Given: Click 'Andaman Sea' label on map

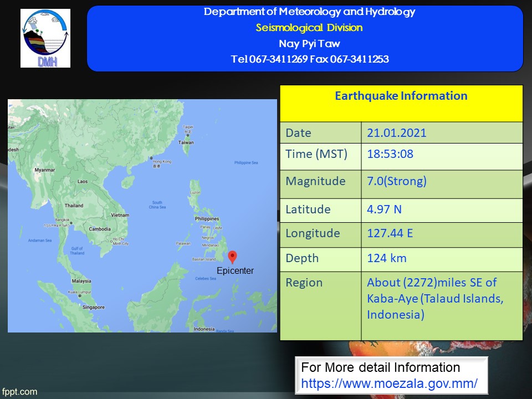Looking at the screenshot, I should tap(40, 241).
